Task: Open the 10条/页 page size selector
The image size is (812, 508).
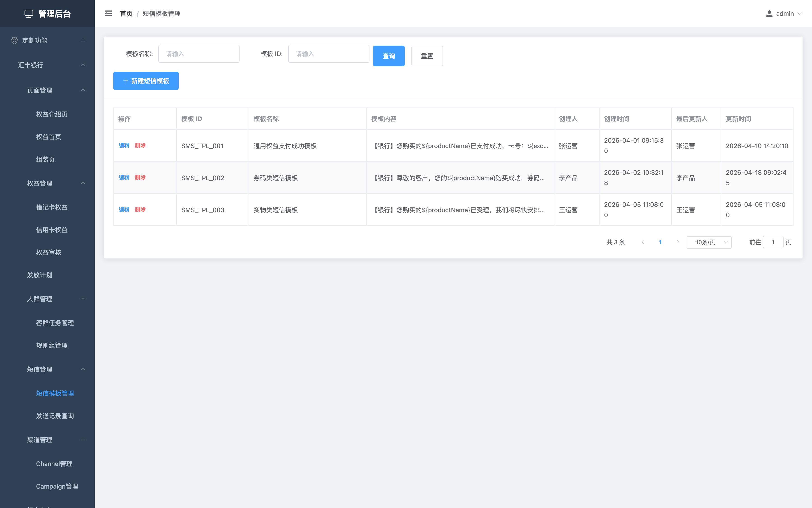Action: click(x=709, y=242)
